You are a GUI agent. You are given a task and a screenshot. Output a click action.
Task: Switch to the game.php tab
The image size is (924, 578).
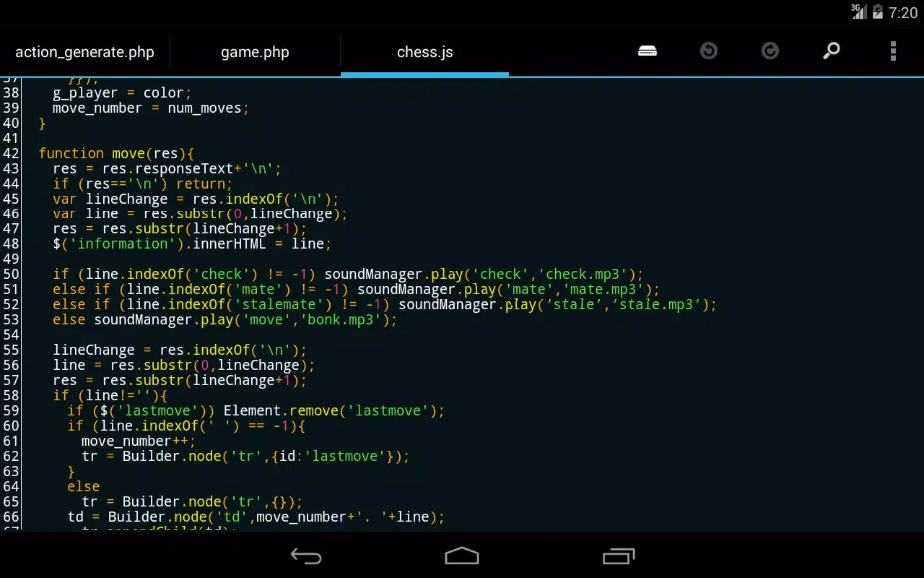coord(255,51)
